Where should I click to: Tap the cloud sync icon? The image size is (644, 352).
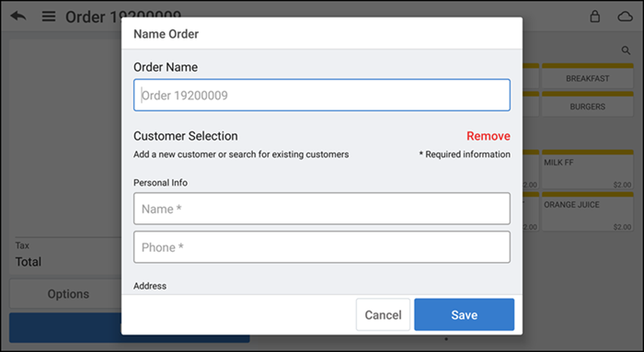pyautogui.click(x=625, y=17)
